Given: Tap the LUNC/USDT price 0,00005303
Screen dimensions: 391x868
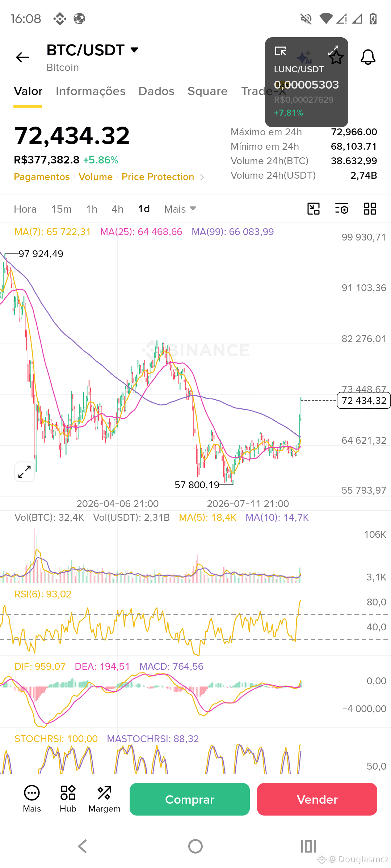Looking at the screenshot, I should (x=306, y=85).
